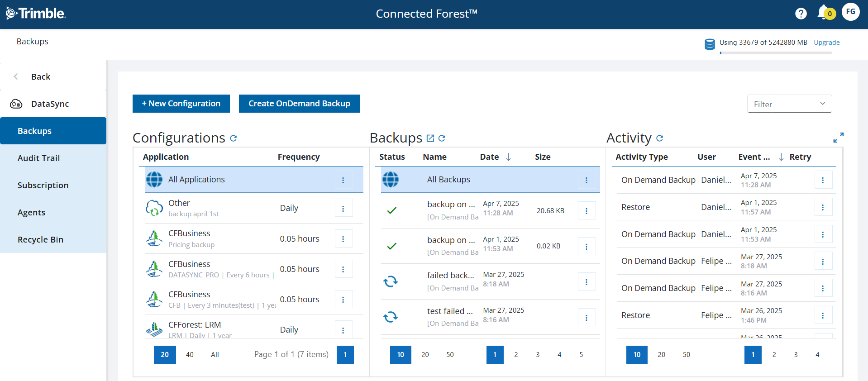Open Agents in sidebar

point(53,212)
